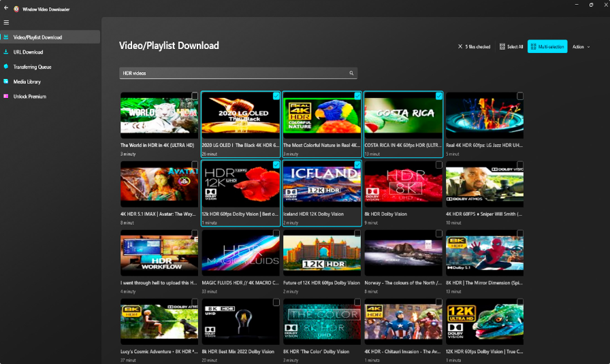The image size is (610, 364).
Task: Check Future of 12K HDR video
Action: pyautogui.click(x=357, y=234)
